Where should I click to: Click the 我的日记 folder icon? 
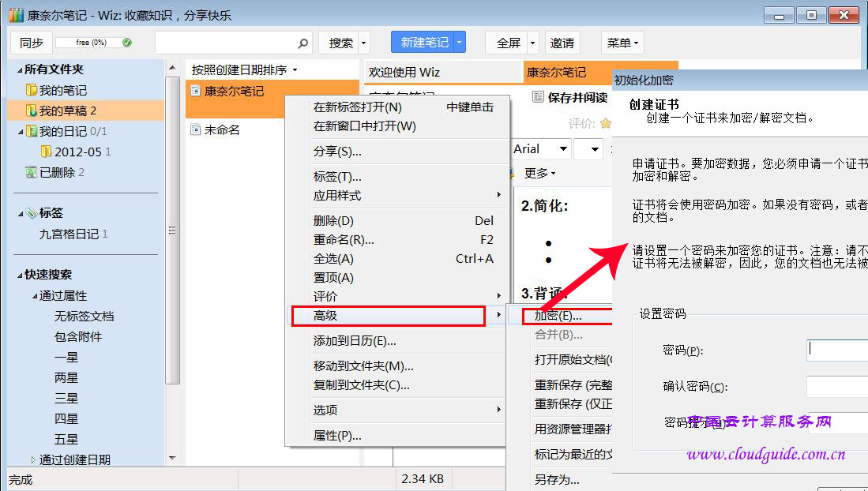(32, 131)
